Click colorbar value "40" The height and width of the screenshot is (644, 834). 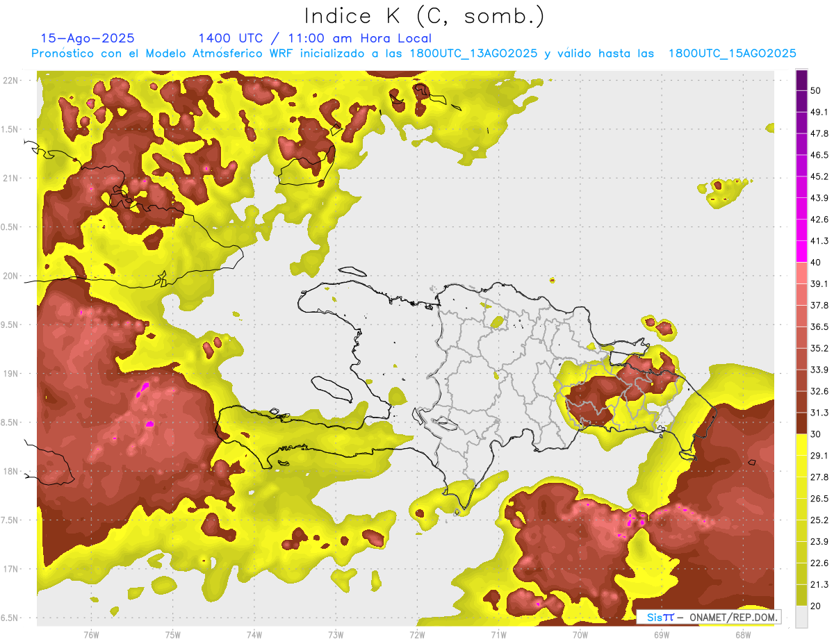[816, 263]
